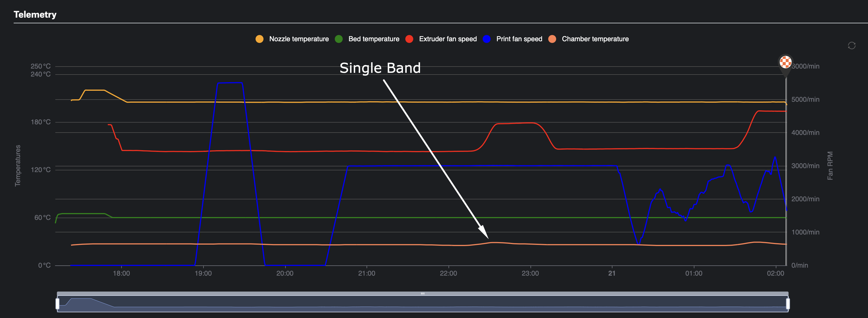Toggle Nozzle temperature legend dot
The height and width of the screenshot is (318, 868).
click(x=260, y=39)
